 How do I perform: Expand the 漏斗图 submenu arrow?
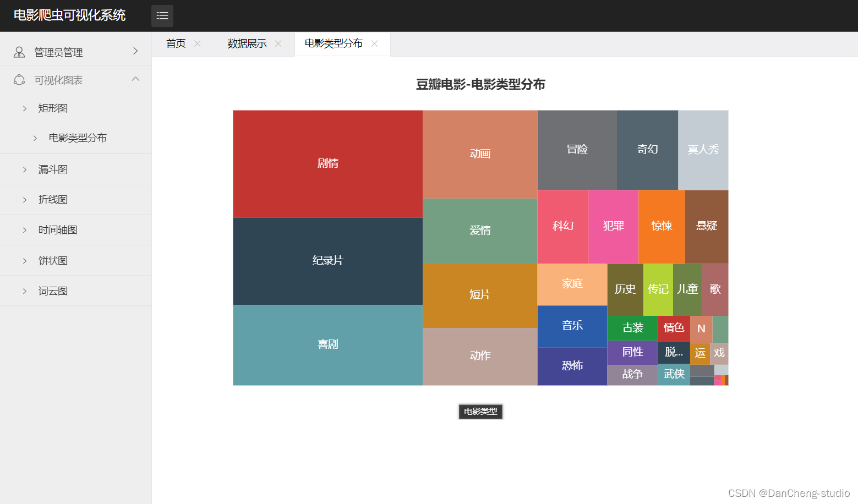pyautogui.click(x=24, y=169)
